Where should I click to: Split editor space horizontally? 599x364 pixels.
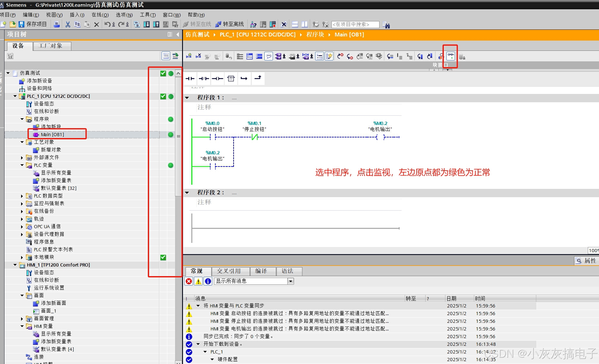[x=295, y=24]
